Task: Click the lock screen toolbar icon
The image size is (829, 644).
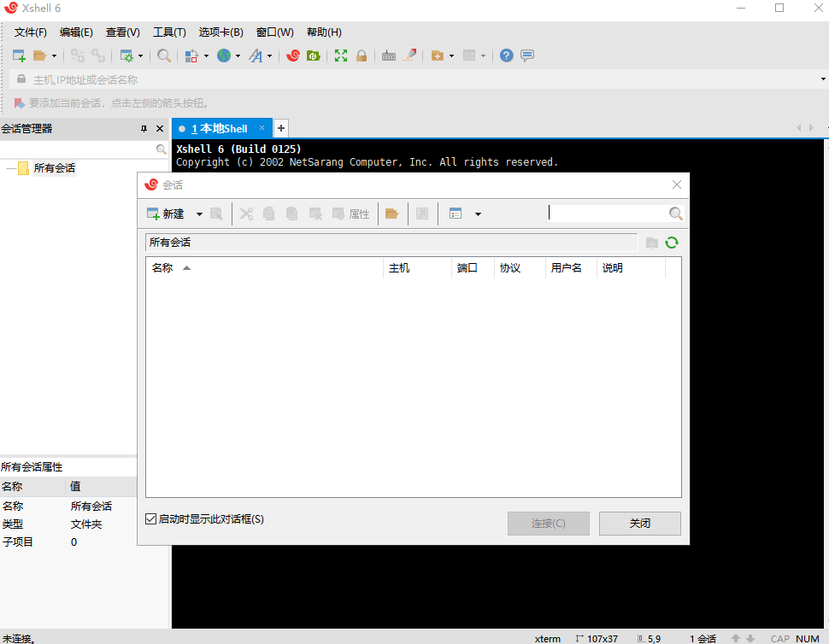Action: tap(362, 55)
